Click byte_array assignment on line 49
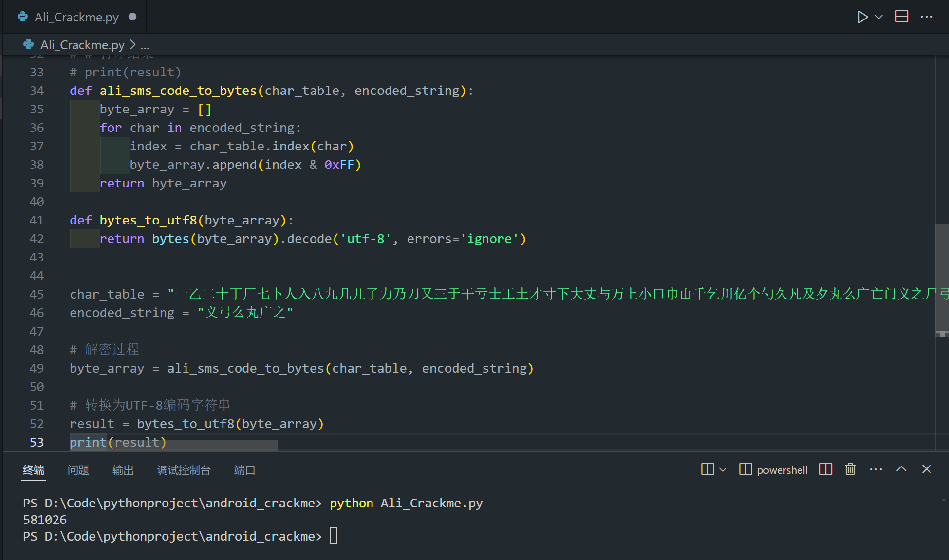Screen dimensions: 949x560 point(302,369)
